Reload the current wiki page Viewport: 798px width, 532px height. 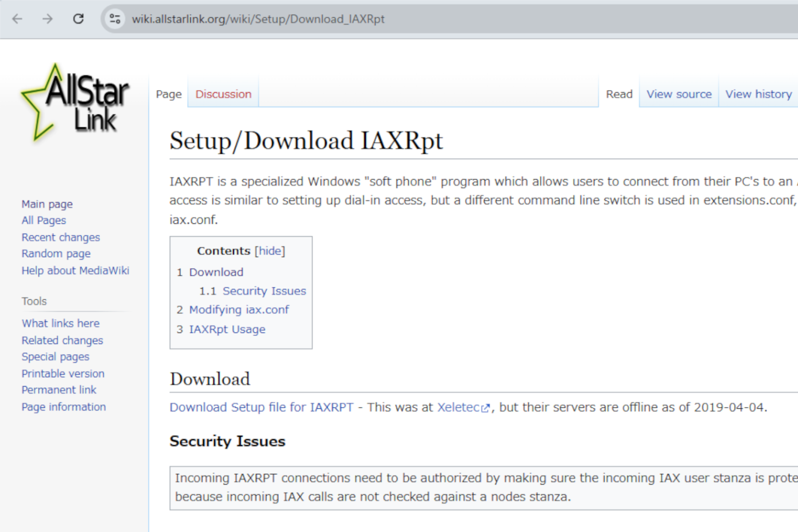[78, 19]
